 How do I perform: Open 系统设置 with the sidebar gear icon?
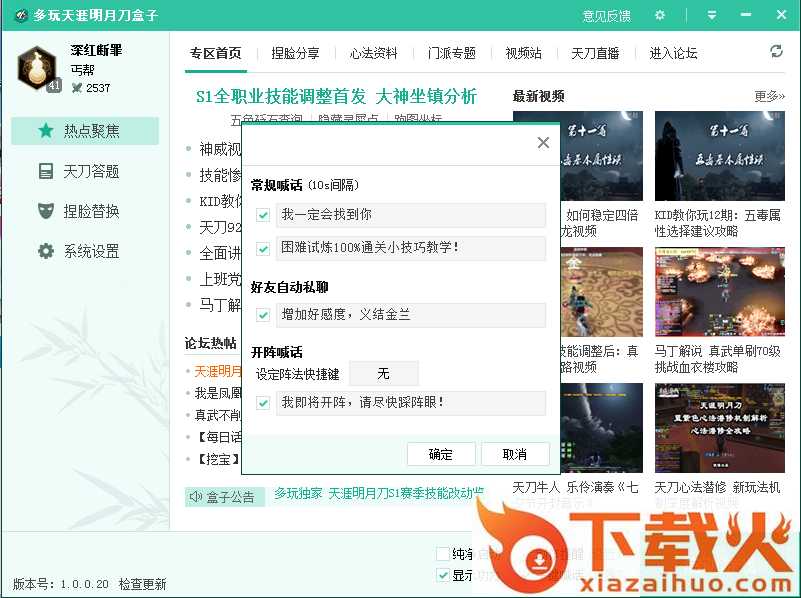click(x=46, y=251)
